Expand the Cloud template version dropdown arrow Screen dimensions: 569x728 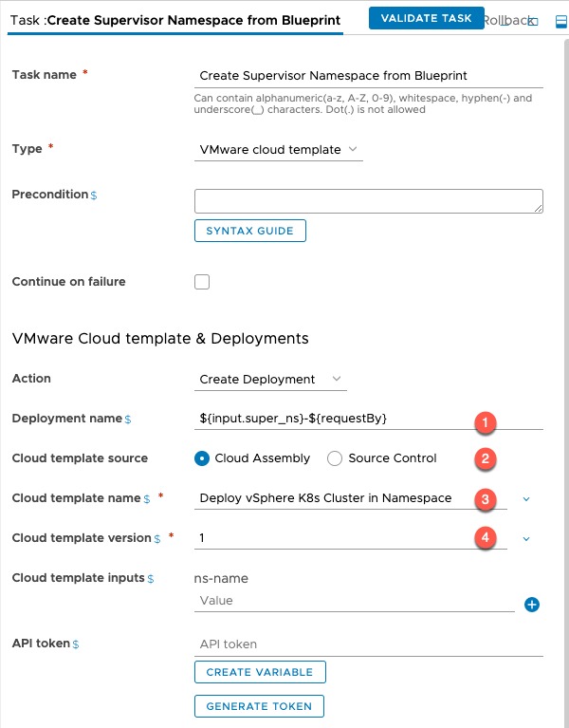click(526, 538)
